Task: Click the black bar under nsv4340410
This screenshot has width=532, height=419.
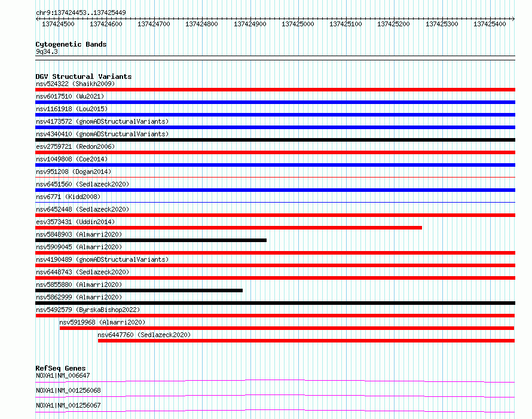Action: 275,140
